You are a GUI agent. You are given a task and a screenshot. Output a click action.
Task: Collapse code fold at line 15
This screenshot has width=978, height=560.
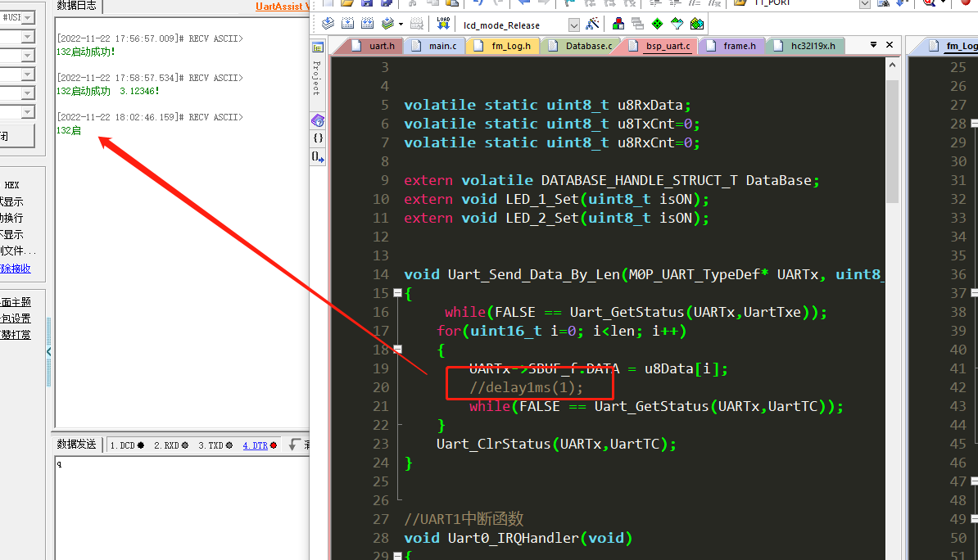(397, 293)
